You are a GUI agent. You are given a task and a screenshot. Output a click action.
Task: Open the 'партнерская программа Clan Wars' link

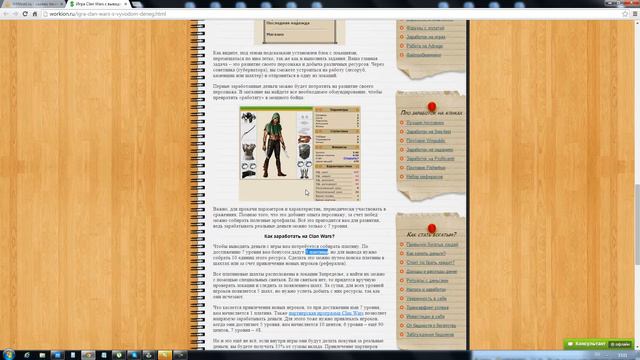[x=326, y=313]
